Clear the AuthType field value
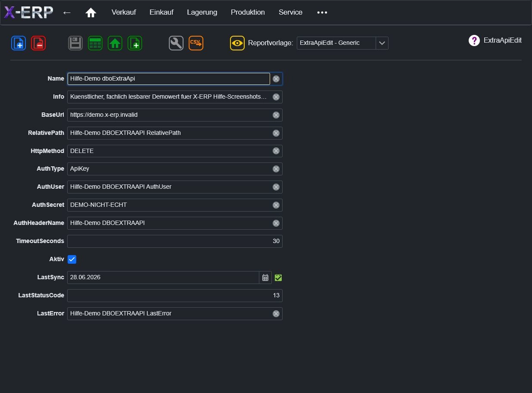 click(x=276, y=169)
